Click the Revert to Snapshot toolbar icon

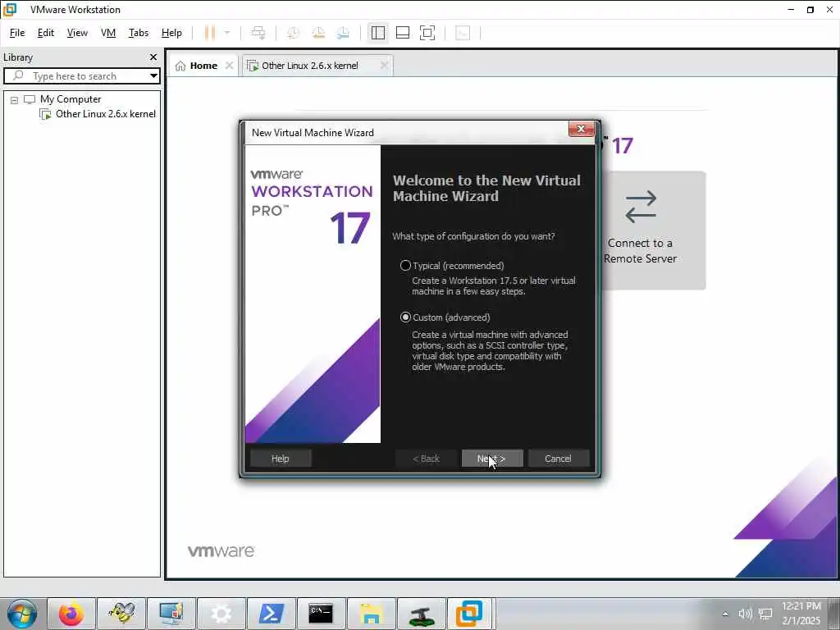click(x=318, y=33)
